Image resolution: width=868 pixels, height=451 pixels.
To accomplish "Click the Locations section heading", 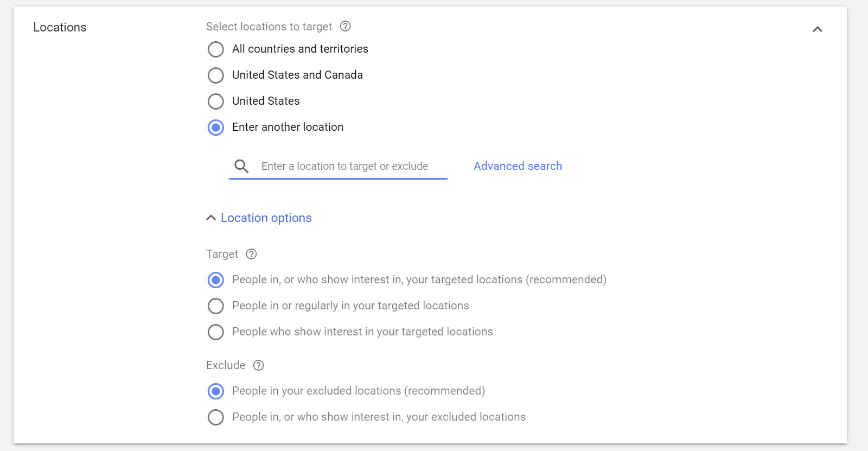I will tap(60, 27).
